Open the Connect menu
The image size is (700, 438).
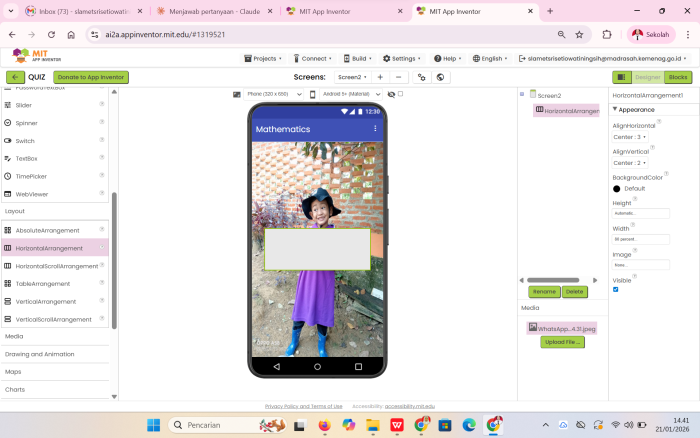pyautogui.click(x=312, y=58)
